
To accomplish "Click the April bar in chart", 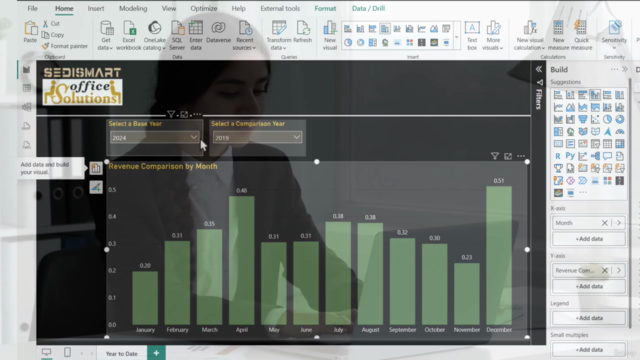I will point(242,260).
